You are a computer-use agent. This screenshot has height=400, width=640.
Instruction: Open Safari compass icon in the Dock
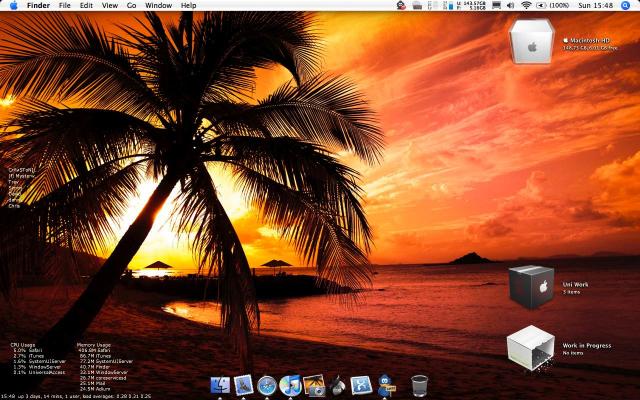[267, 386]
